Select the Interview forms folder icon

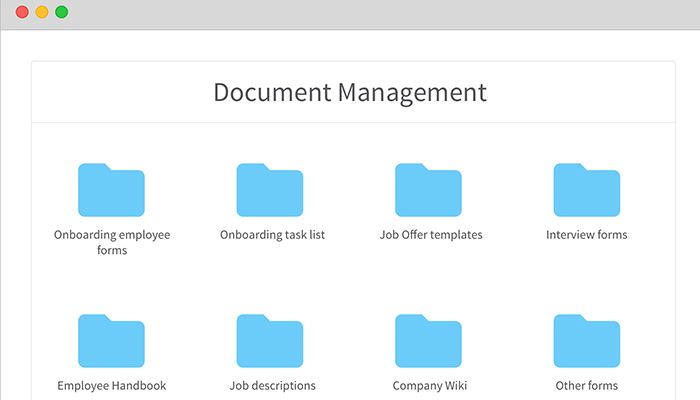pos(587,190)
